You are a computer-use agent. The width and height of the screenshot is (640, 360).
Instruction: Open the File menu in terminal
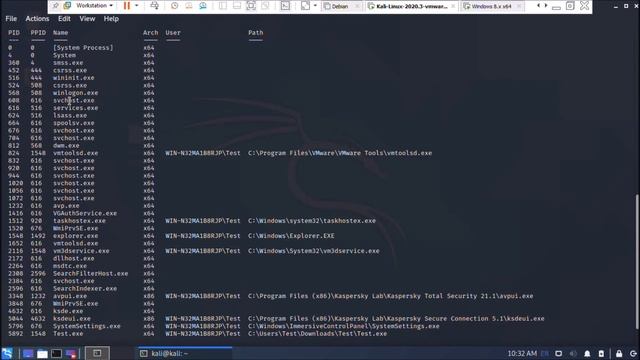coord(11,19)
